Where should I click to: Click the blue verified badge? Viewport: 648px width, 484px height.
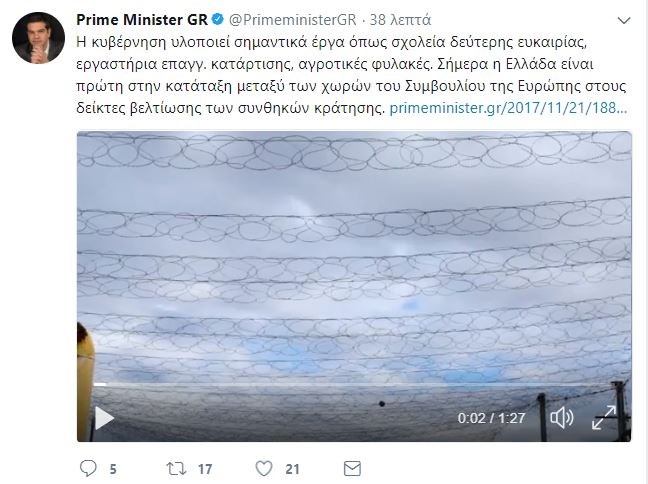(x=217, y=19)
